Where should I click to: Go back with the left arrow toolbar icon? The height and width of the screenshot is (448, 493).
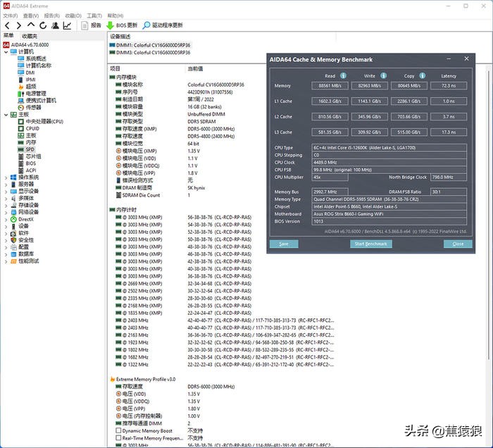8,25
